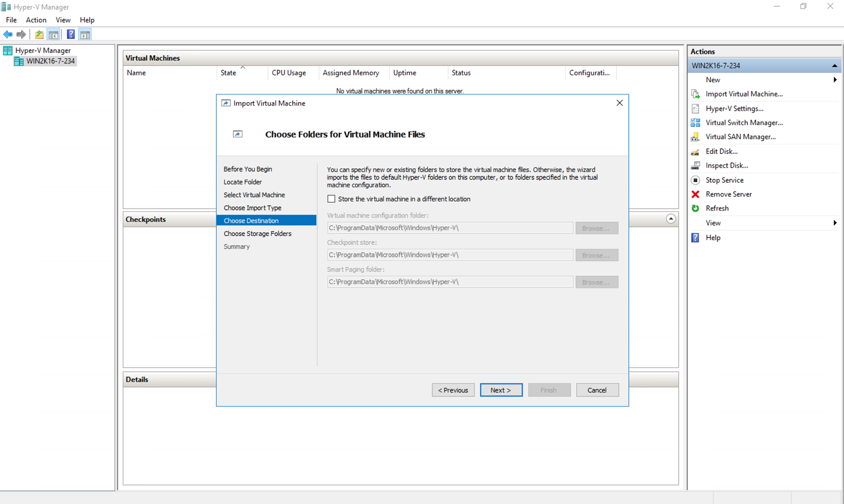The height and width of the screenshot is (504, 844).
Task: Click Stop Service action link
Action: pyautogui.click(x=724, y=180)
